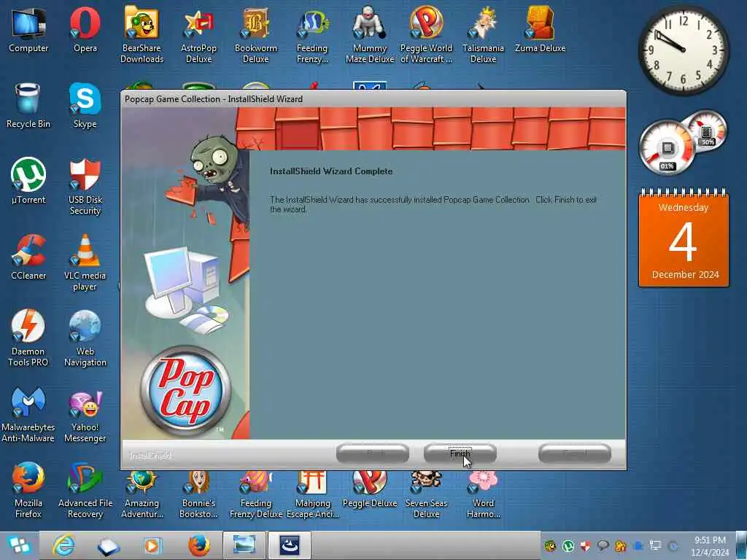The width and height of the screenshot is (747, 560).
Task: Select the Seven Seas Deluxe icon
Action: click(x=426, y=494)
